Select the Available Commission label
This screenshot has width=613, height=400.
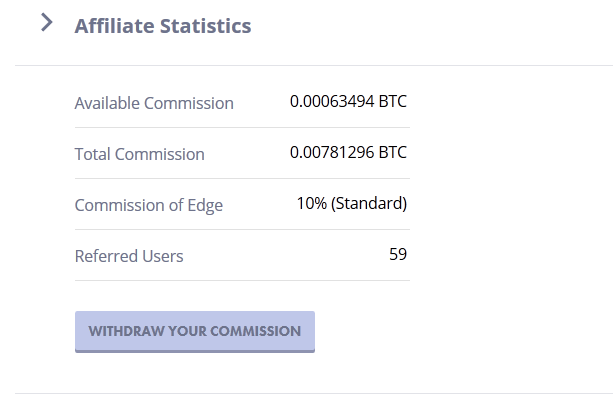pos(154,103)
